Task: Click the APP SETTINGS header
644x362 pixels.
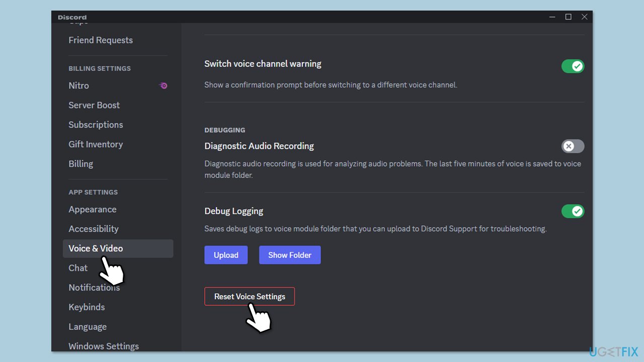Action: (93, 192)
